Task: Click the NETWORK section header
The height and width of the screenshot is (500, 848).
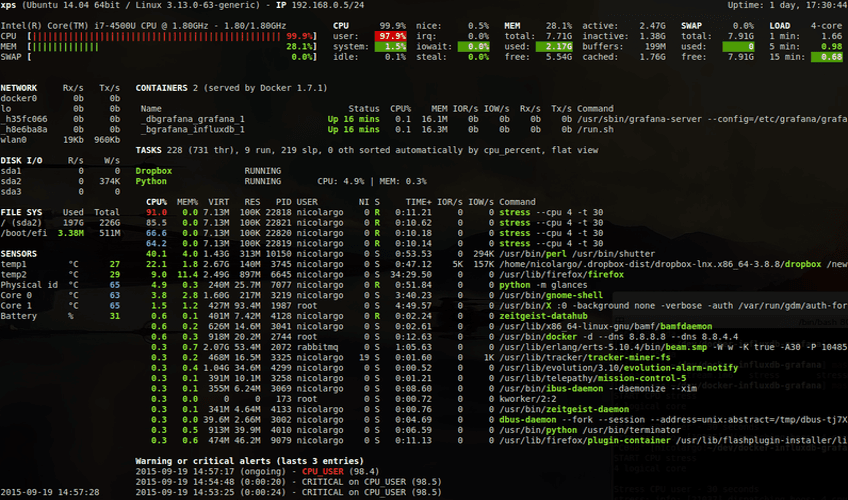Action: 20,88
